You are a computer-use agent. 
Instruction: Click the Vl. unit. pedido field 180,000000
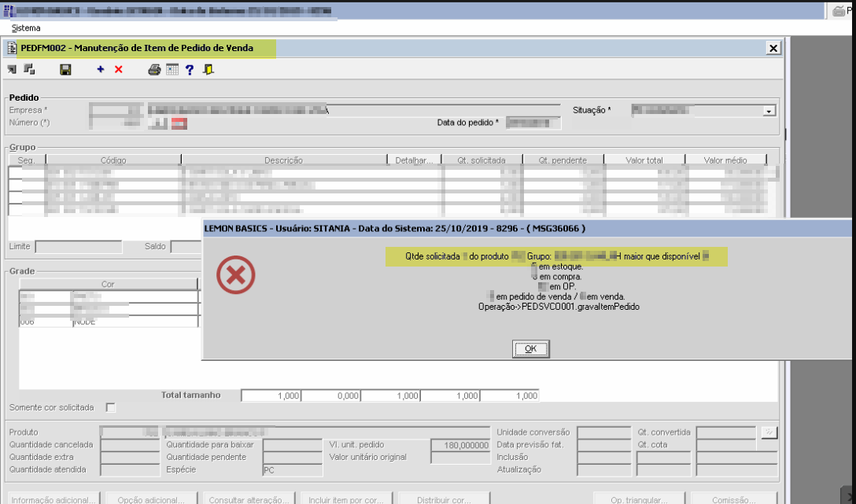coord(460,445)
